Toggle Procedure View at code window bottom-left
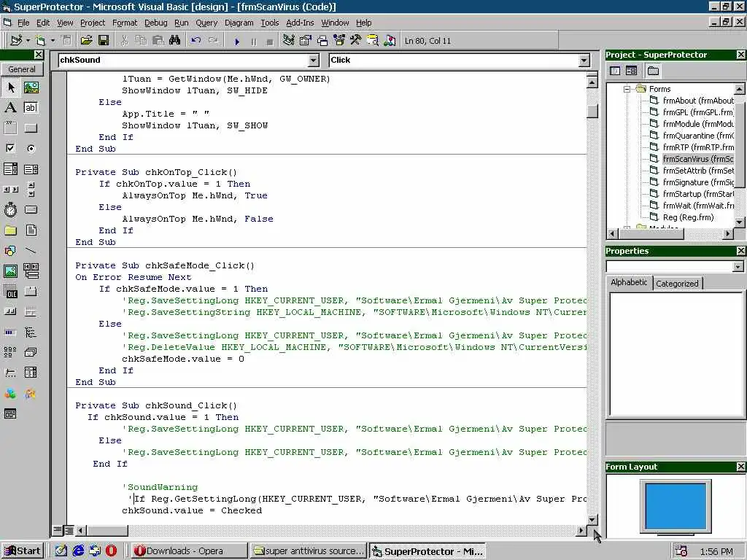Image resolution: width=747 pixels, height=560 pixels. click(58, 530)
